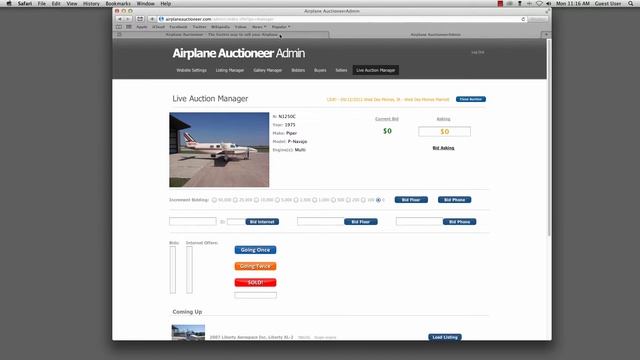Open the Sellers nav tab
This screenshot has width=640, height=360.
pos(341,70)
